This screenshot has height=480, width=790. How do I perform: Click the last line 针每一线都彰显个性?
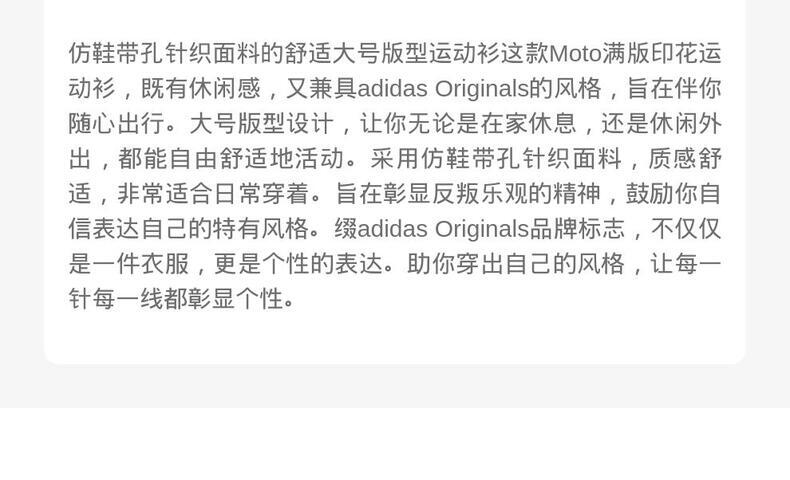[x=176, y=299]
